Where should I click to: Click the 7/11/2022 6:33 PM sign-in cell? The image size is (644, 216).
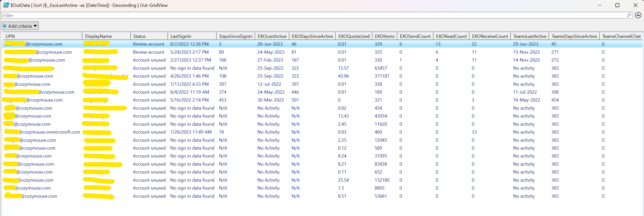point(189,84)
